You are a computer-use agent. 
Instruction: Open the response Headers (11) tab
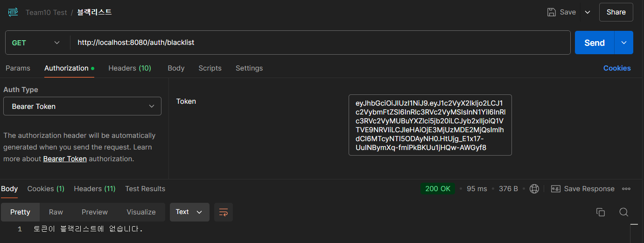(95, 189)
